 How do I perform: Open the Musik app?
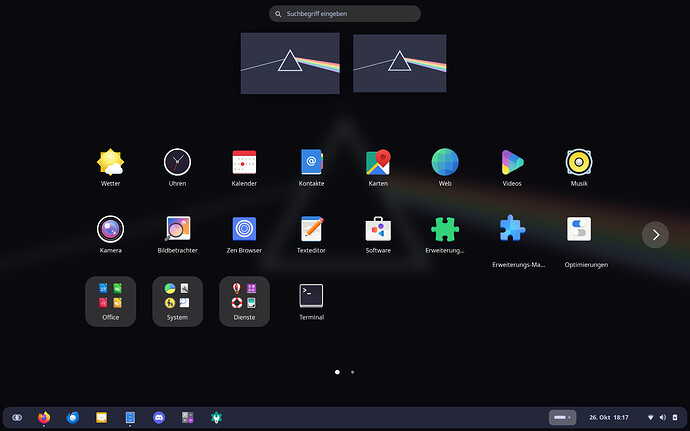[579, 162]
